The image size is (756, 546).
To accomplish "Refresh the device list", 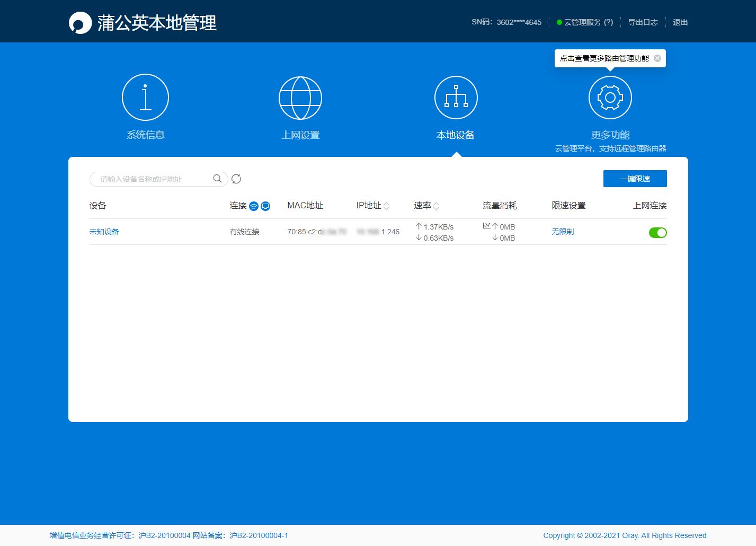I will coord(236,179).
